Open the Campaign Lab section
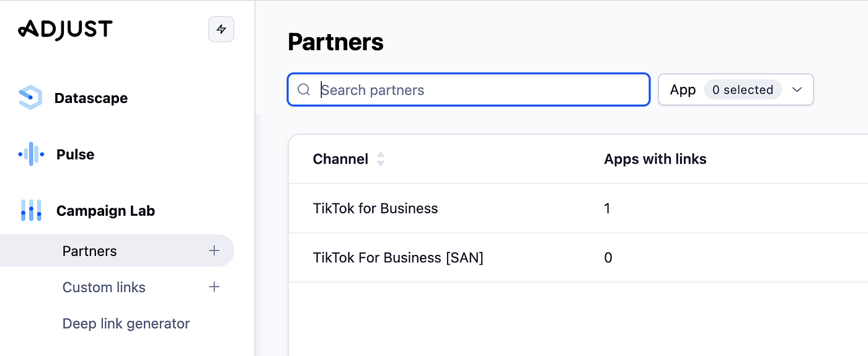Viewport: 868px width, 356px height. (105, 211)
